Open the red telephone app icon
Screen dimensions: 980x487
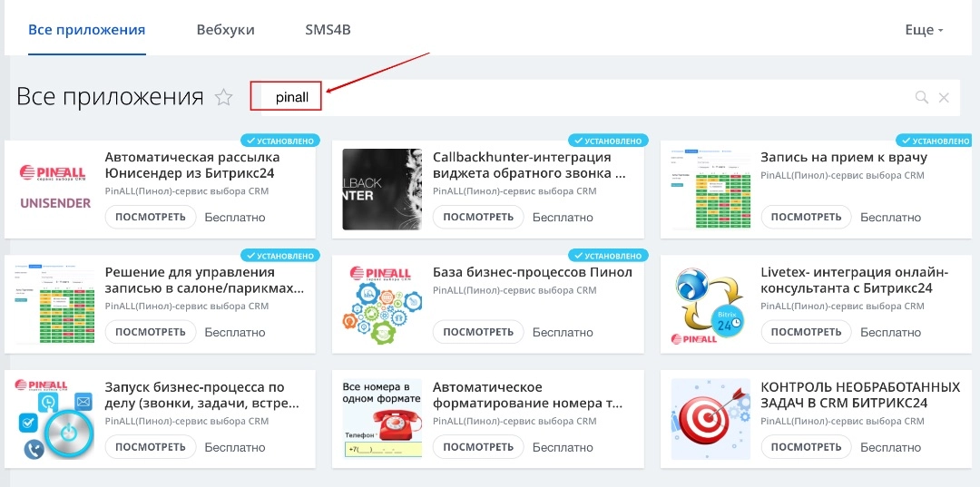[x=382, y=418]
